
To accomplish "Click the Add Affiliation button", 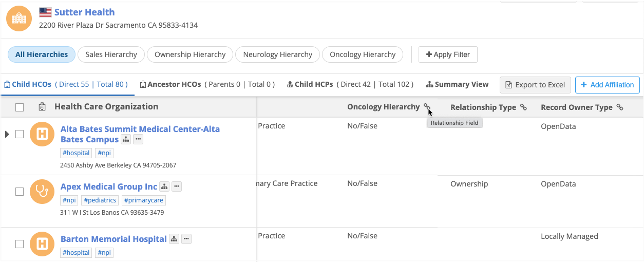I will 608,85.
